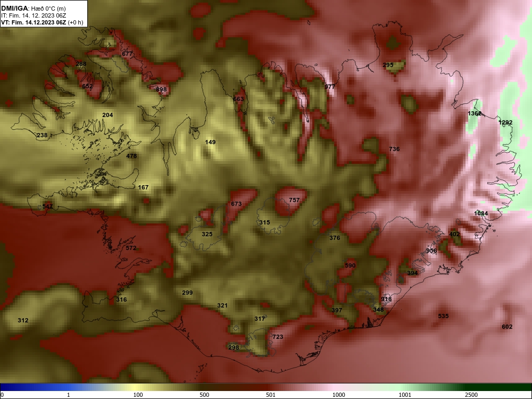The width and height of the screenshot is (532, 399).
Task: Click the 288 value on the map
Action: pyautogui.click(x=81, y=64)
